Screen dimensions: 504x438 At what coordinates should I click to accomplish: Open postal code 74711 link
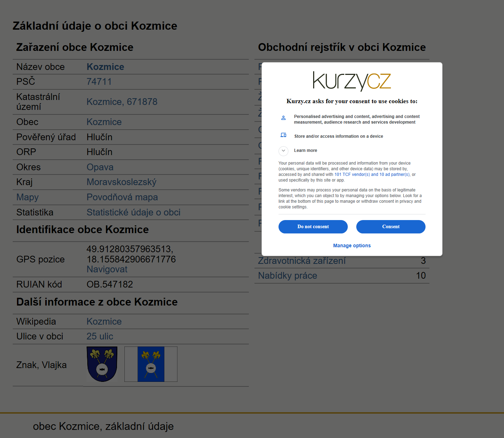(x=99, y=82)
